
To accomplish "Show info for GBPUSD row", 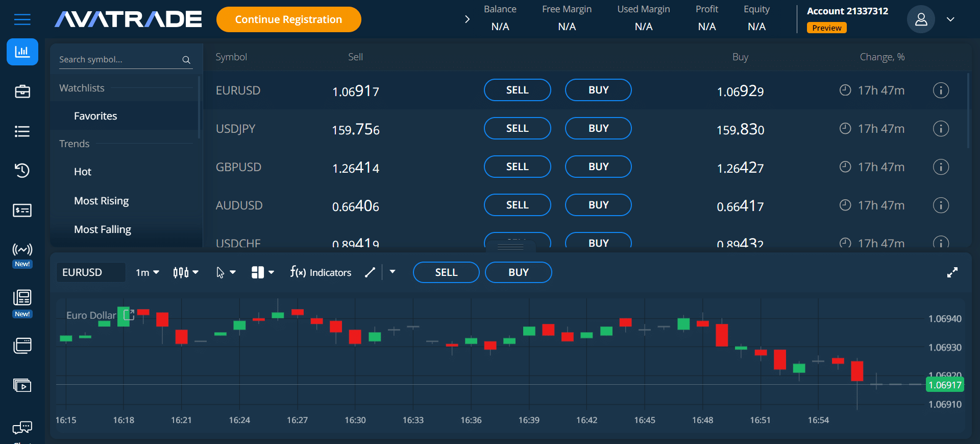I will [x=941, y=167].
